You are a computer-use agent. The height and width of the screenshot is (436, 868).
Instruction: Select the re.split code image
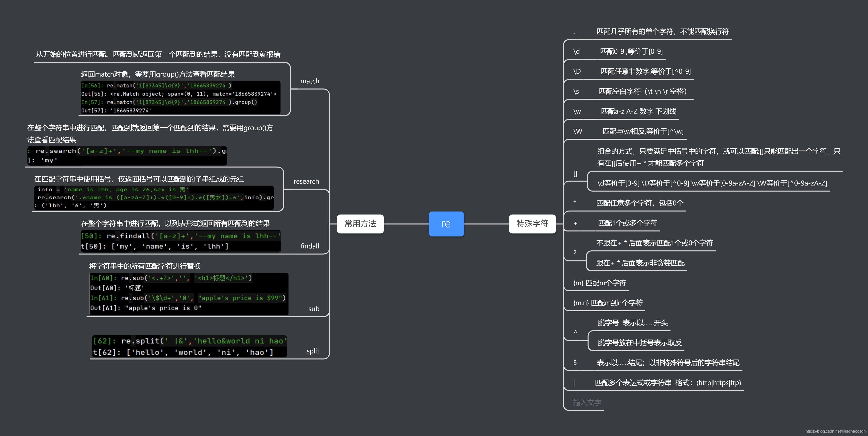point(189,346)
